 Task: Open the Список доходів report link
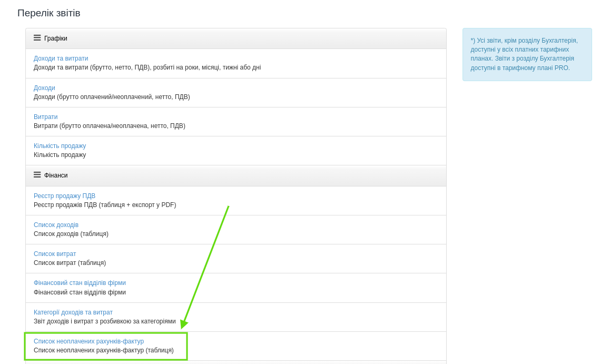pyautogui.click(x=56, y=225)
